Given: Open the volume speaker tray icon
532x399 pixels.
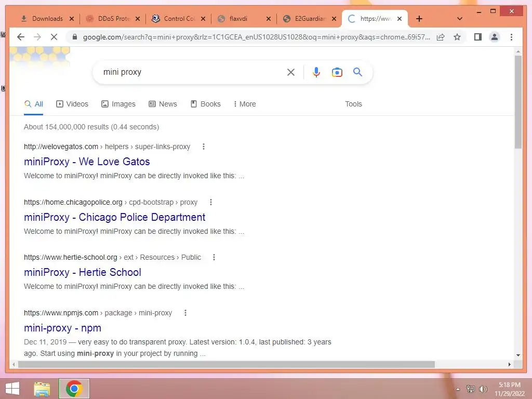Looking at the screenshot, I should click(483, 389).
